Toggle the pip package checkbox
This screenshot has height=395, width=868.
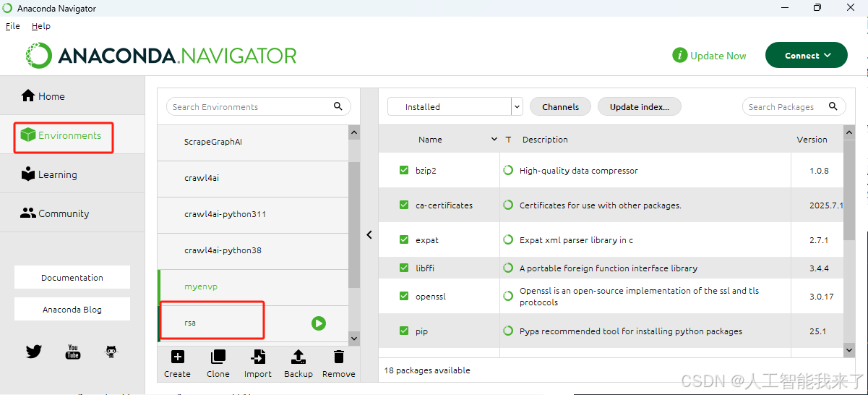coord(404,331)
